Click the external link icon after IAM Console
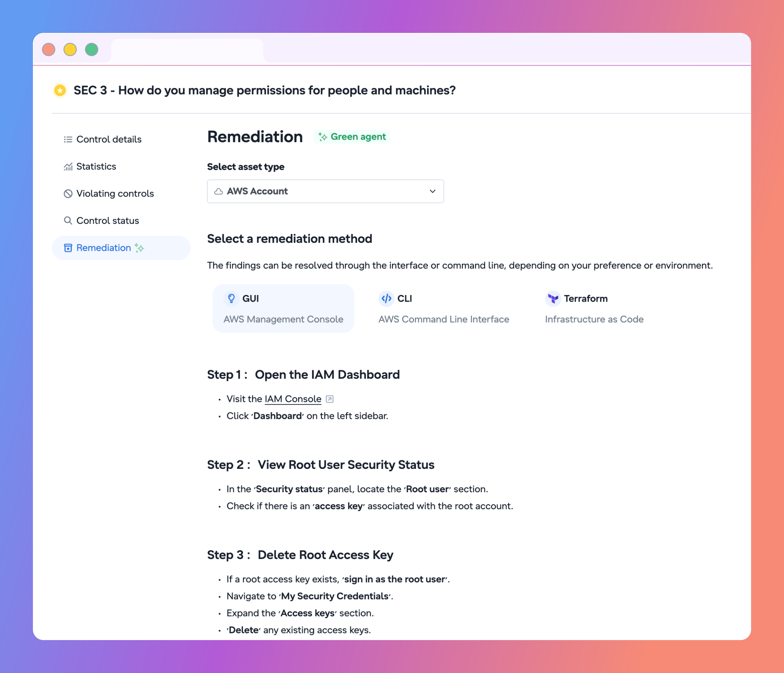Viewport: 784px width, 673px height. coord(329,399)
